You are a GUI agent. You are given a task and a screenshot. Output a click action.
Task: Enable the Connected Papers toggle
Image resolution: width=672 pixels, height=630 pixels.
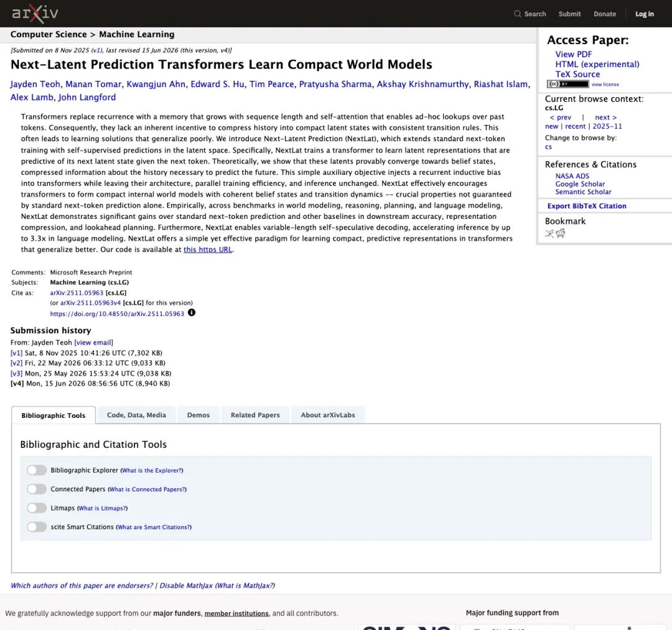click(37, 489)
